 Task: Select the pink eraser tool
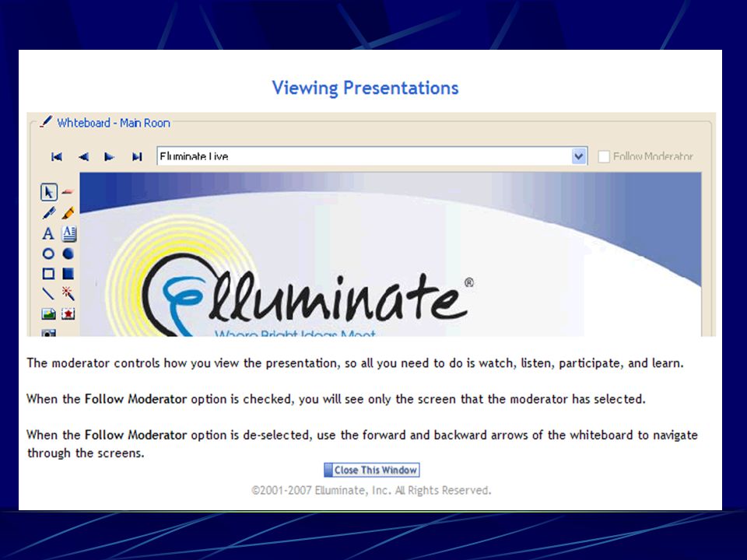[x=68, y=192]
